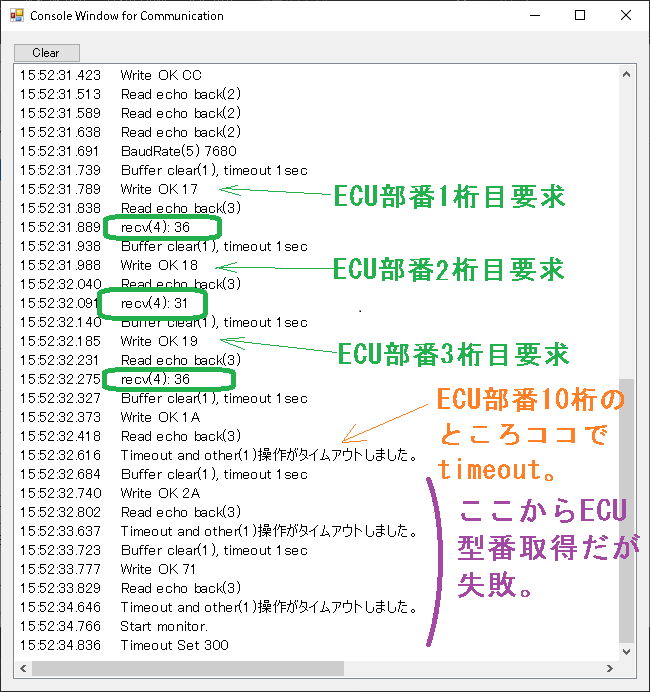
Task: Select the 'Timeout Set 300' log line
Action: coord(175,645)
